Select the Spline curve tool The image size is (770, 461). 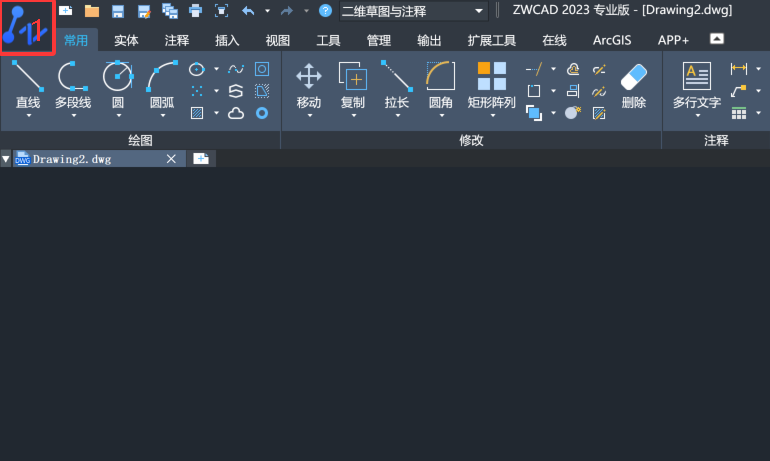tap(236, 69)
